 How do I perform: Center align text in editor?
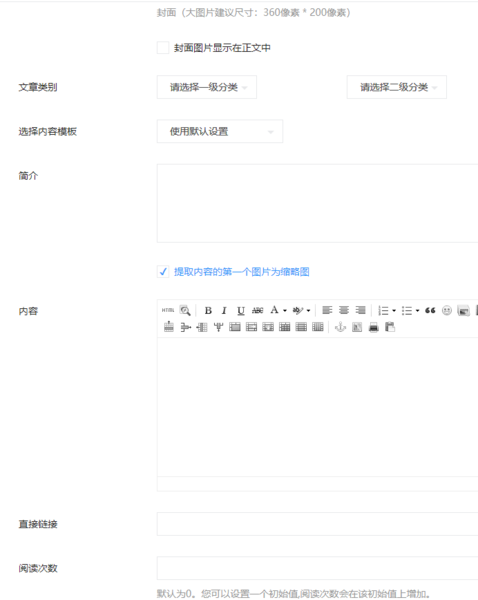pos(344,310)
